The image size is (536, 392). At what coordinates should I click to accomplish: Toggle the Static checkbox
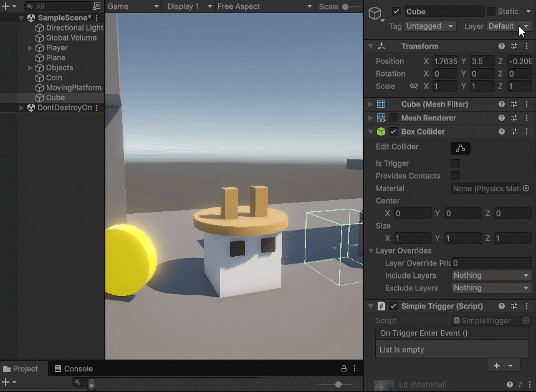tap(491, 11)
